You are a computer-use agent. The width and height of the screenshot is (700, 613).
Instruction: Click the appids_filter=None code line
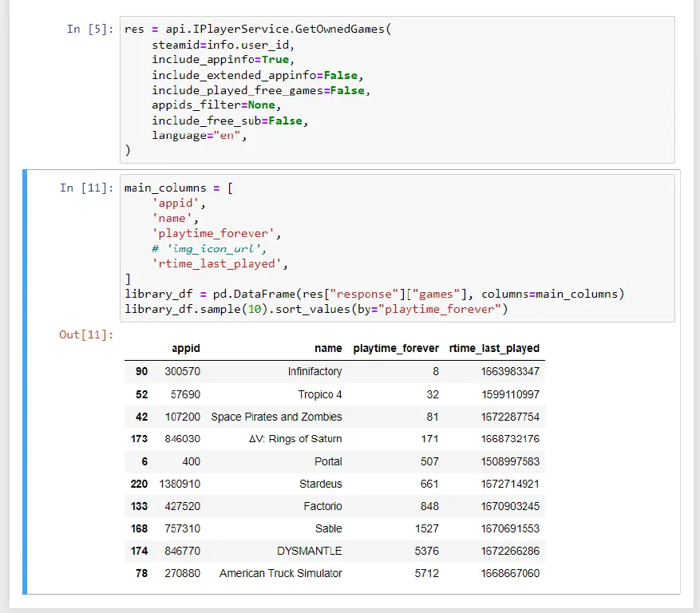216,105
